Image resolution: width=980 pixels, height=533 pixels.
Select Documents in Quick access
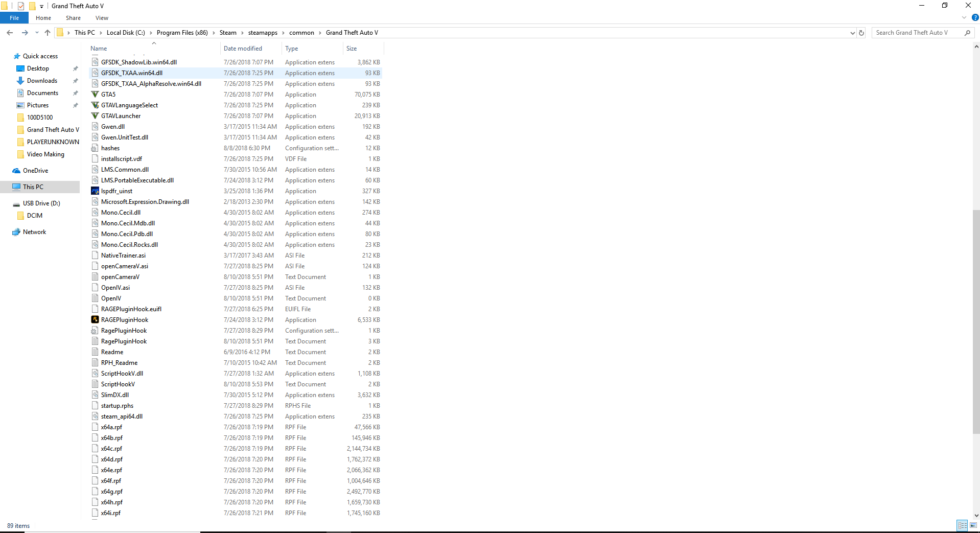point(43,93)
